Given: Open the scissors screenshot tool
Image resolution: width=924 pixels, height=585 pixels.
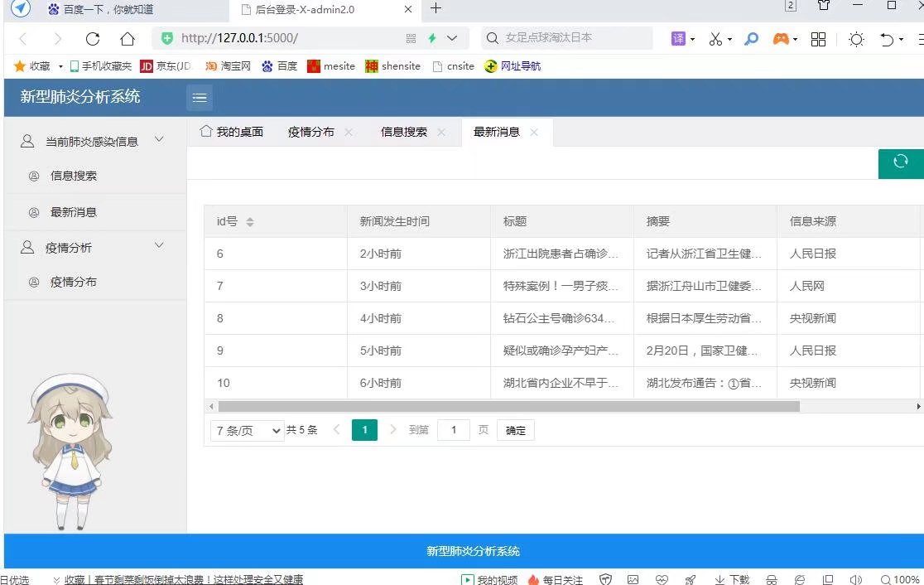Looking at the screenshot, I should coord(715,39).
